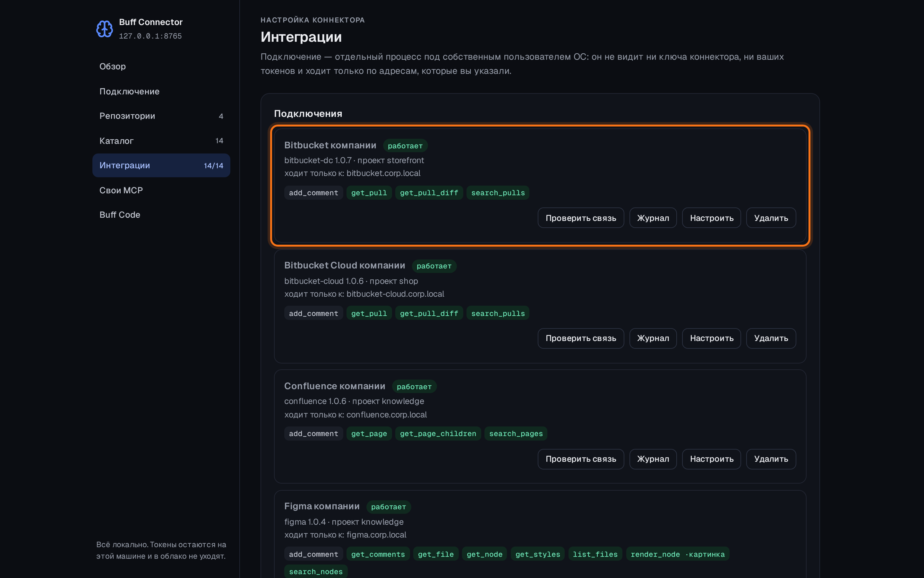The image size is (924, 578).
Task: Click get_pull_diff tag in Bitbucket Cloud card
Action: coord(429,313)
